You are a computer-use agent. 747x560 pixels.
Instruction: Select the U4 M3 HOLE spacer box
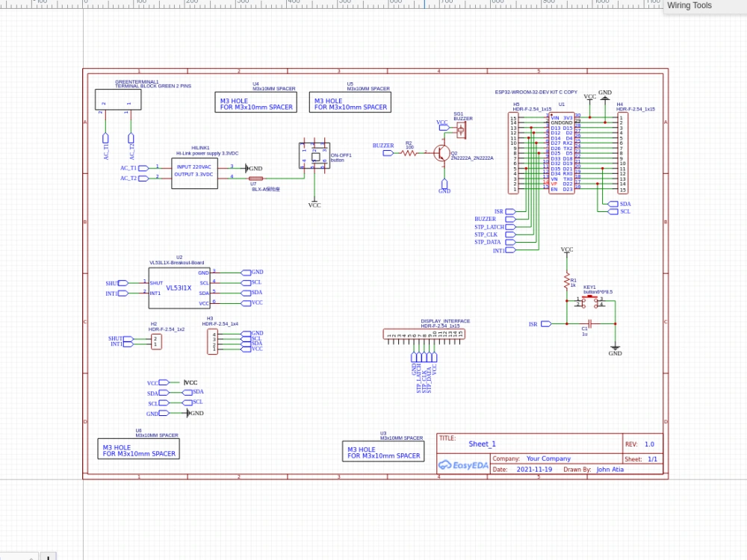[255, 102]
